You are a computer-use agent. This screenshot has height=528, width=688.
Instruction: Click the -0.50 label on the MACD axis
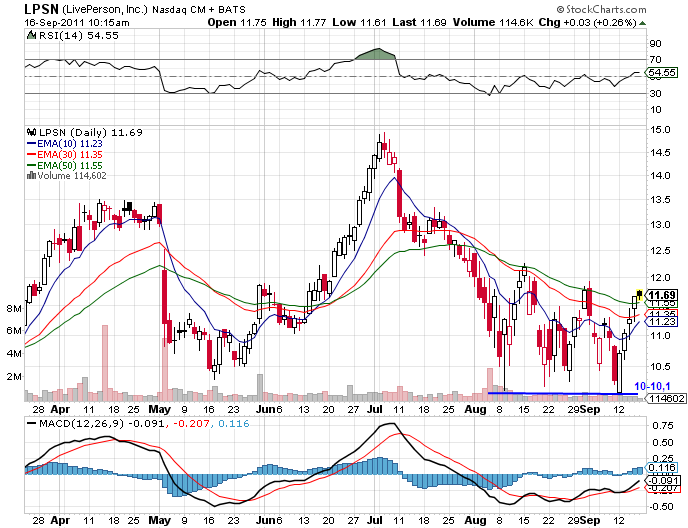pos(661,506)
